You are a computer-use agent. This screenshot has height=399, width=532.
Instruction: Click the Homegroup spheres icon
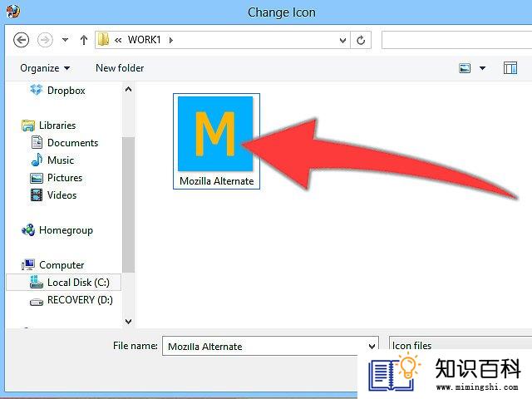point(28,230)
